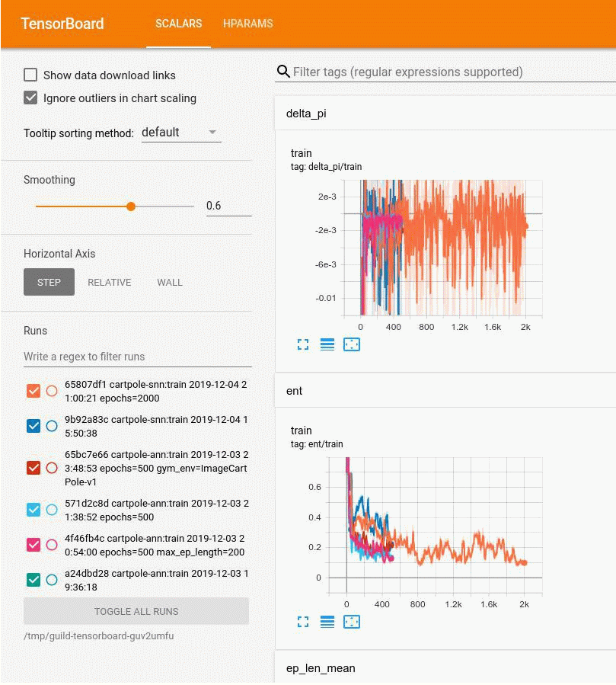Fit domain to data on delta_pi chart
Screen dimensions: 616x685
point(351,344)
